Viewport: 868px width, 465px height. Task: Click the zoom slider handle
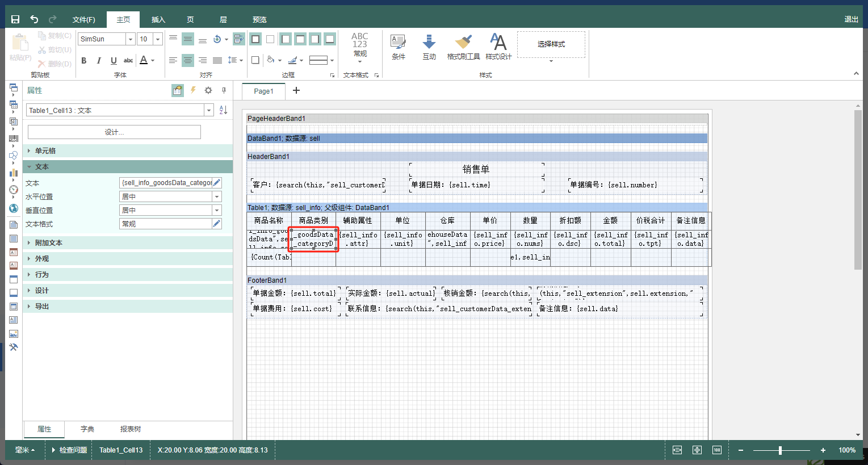780,450
